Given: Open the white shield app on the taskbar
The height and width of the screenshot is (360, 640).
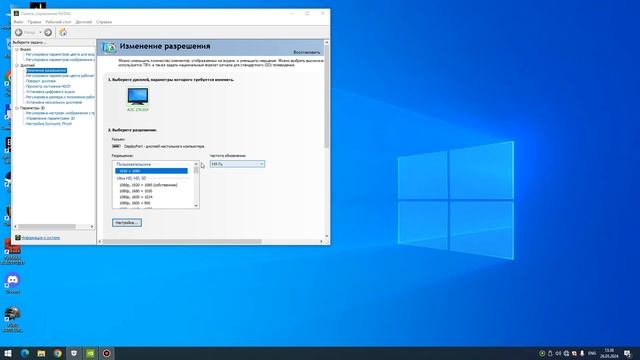Looking at the screenshot, I should click(x=74, y=353).
